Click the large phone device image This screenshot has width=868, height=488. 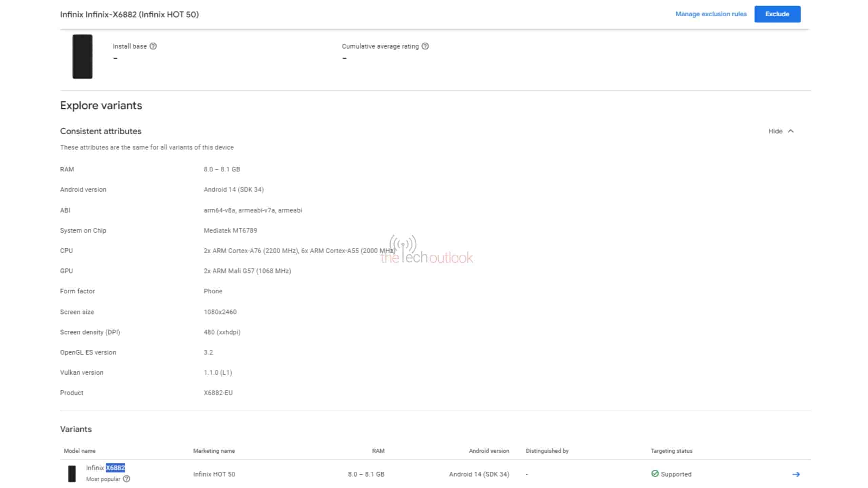coord(82,57)
